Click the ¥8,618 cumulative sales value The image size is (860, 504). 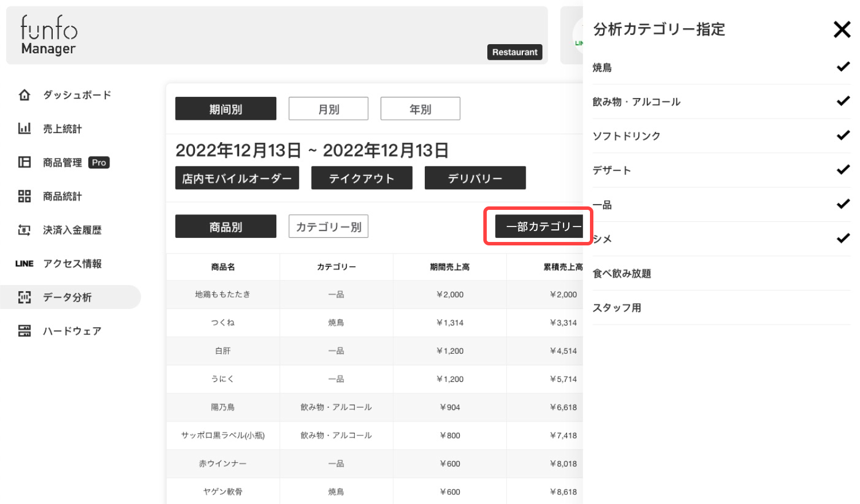564,491
